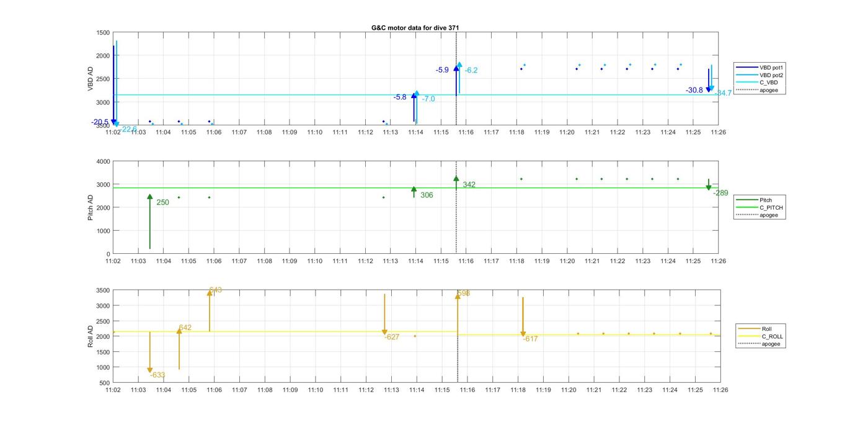
Task: Click the roll arrow labeled -617
Action: 523,316
